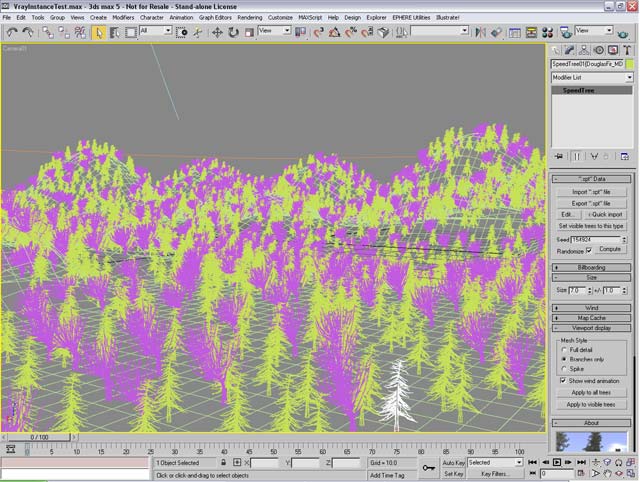
Task: Click the Seed value input field
Action: [x=596, y=239]
